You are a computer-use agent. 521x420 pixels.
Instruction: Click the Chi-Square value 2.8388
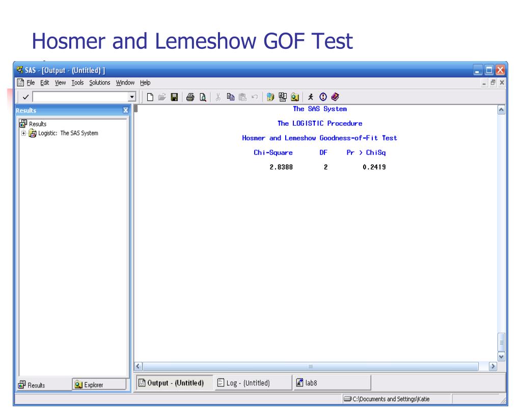[x=281, y=167]
